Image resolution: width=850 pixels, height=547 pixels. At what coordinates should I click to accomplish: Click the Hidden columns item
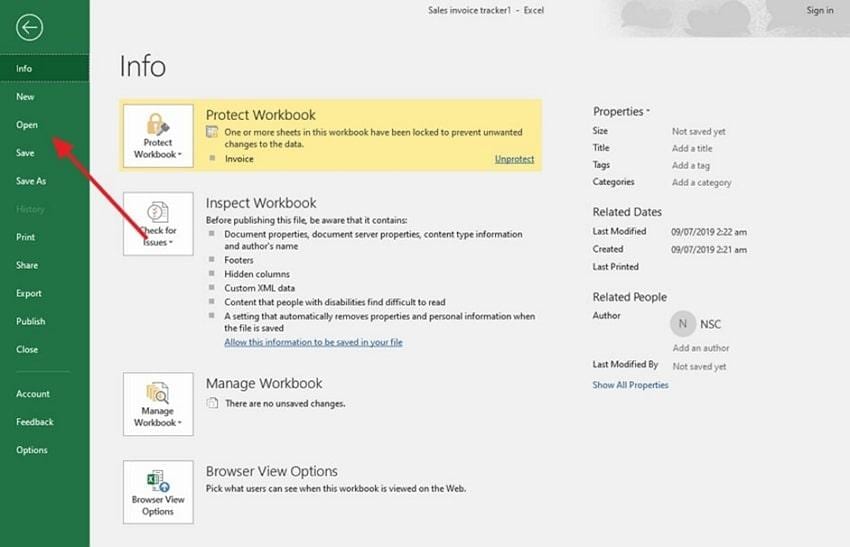(x=257, y=274)
